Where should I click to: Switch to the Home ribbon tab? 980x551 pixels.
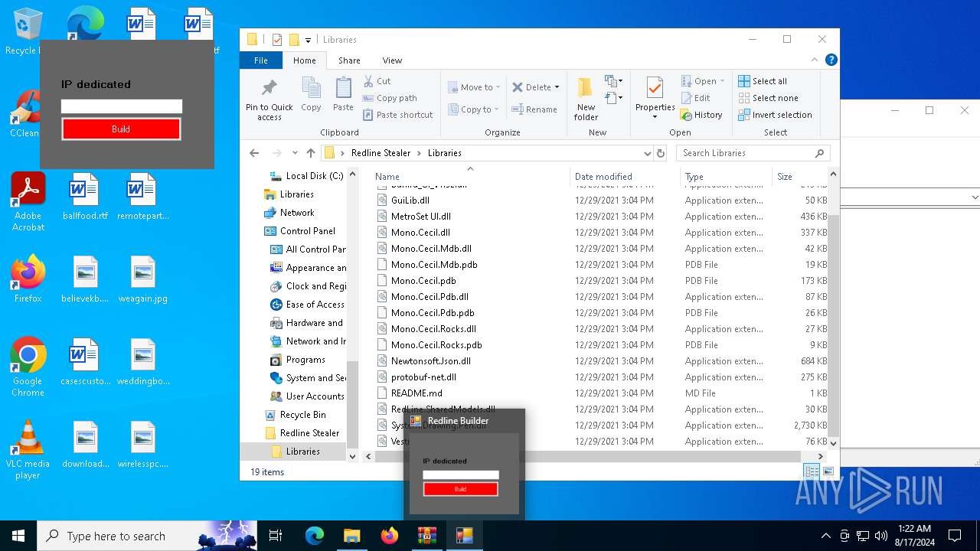[x=304, y=60]
